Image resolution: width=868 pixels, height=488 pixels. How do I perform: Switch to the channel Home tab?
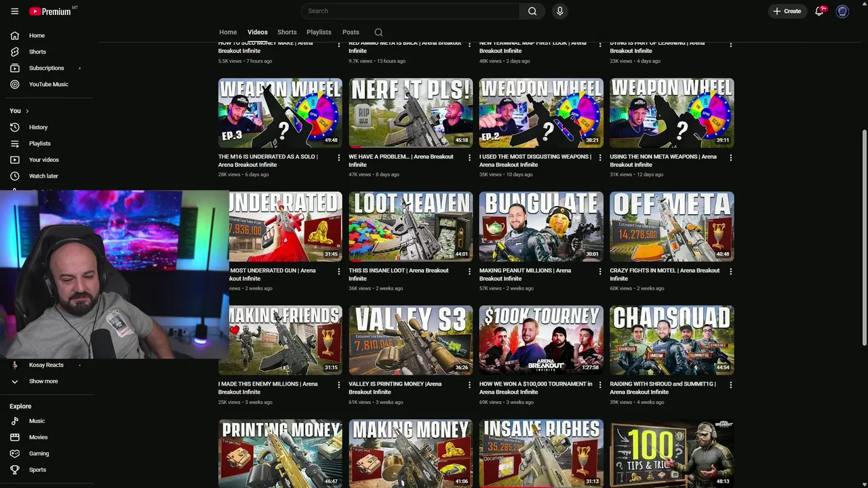pos(228,32)
